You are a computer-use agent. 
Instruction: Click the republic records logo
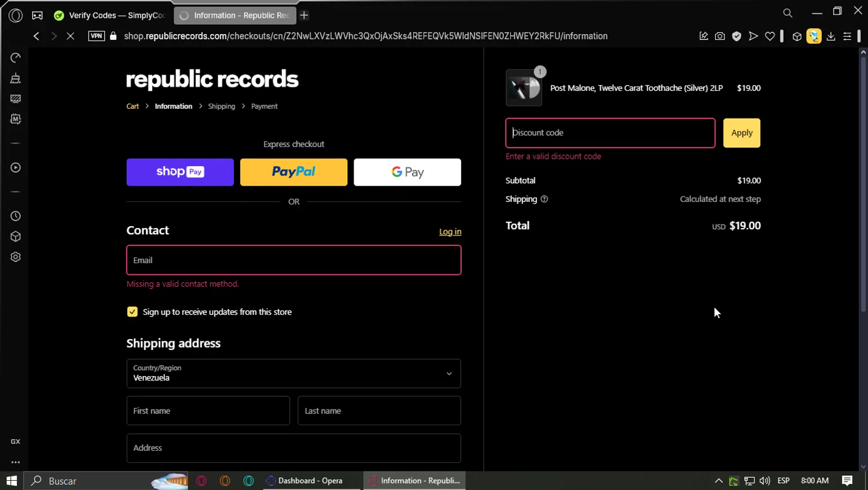pos(212,79)
